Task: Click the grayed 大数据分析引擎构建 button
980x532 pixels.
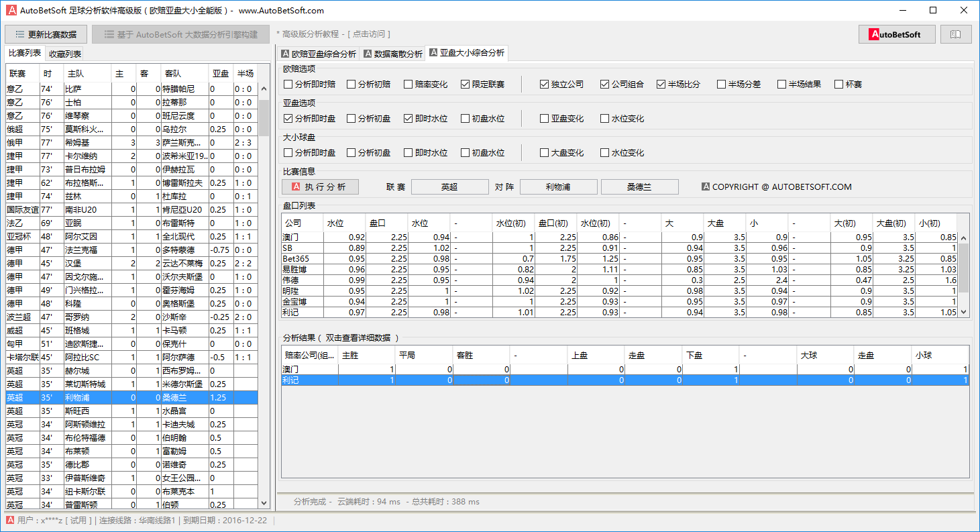Action: 180,34
